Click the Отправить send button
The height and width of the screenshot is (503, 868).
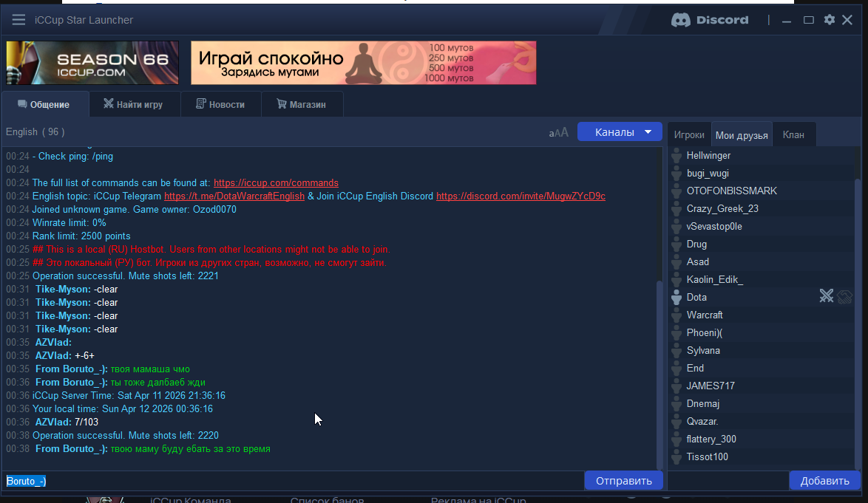click(623, 481)
